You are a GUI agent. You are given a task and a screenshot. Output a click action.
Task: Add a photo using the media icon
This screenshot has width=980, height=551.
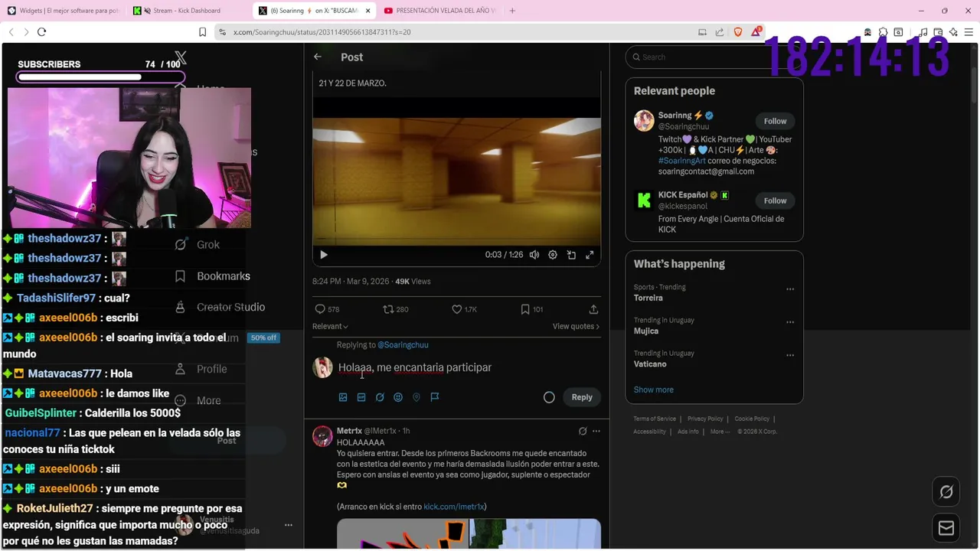343,397
